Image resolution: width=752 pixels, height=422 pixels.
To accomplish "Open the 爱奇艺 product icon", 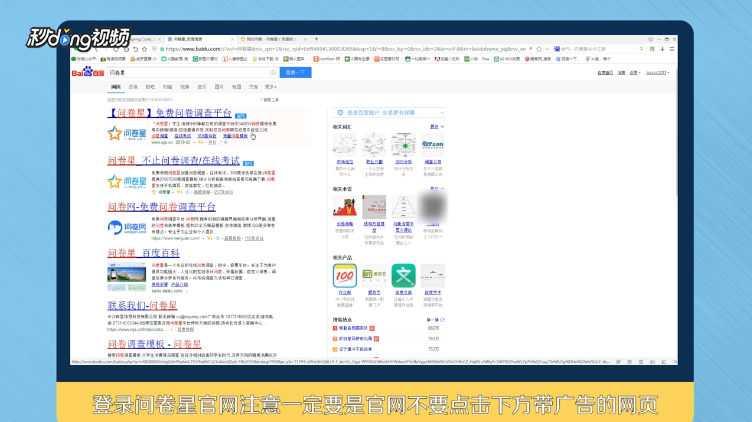I will coord(374,276).
